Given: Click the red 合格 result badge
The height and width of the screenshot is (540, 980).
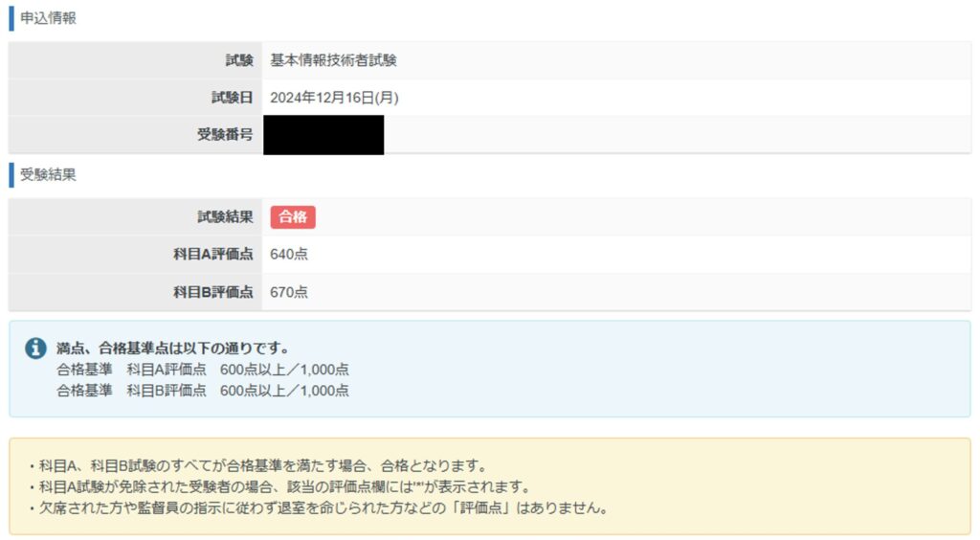Looking at the screenshot, I should 292,217.
